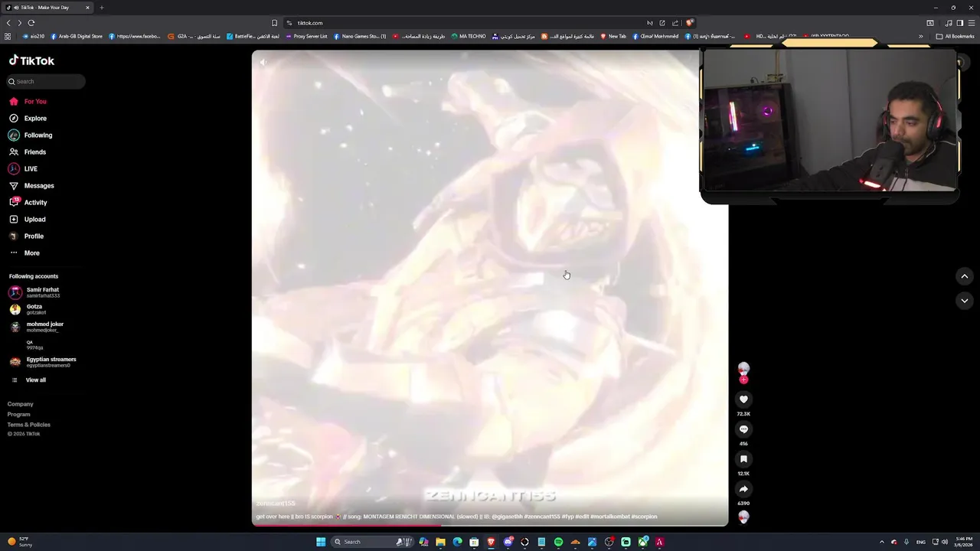Open the Explore page
Viewport: 980px width, 551px height.
pos(28,118)
